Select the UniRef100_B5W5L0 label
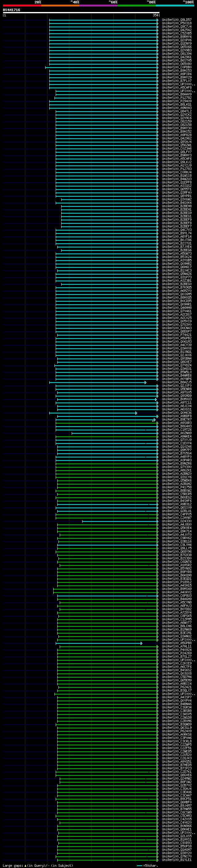 [176, 372]
